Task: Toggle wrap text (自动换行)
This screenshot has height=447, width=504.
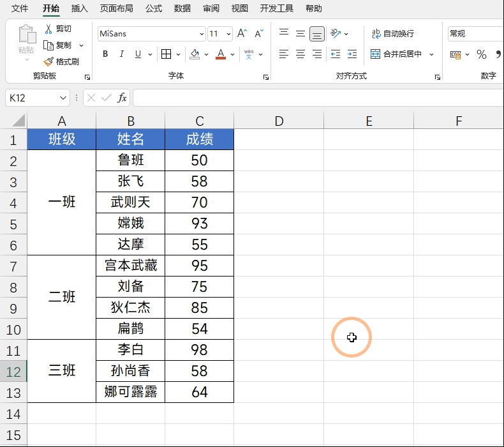Action: [x=393, y=33]
